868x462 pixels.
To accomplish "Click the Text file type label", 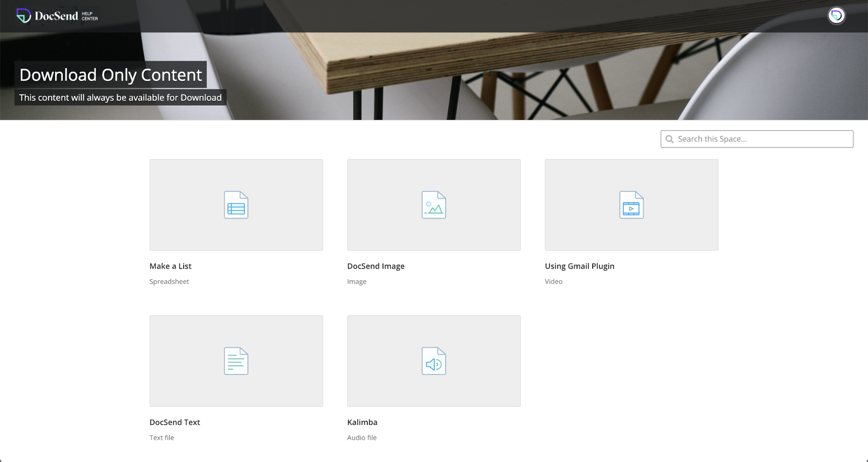I will coord(162,438).
